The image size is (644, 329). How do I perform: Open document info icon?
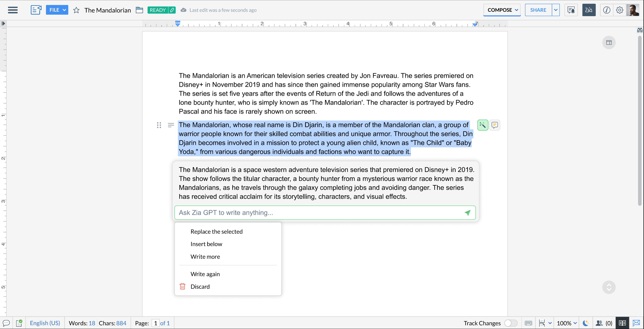pos(606,10)
